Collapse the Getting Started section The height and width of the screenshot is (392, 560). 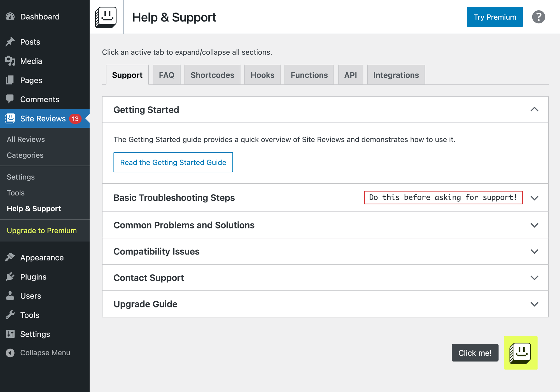click(x=534, y=109)
